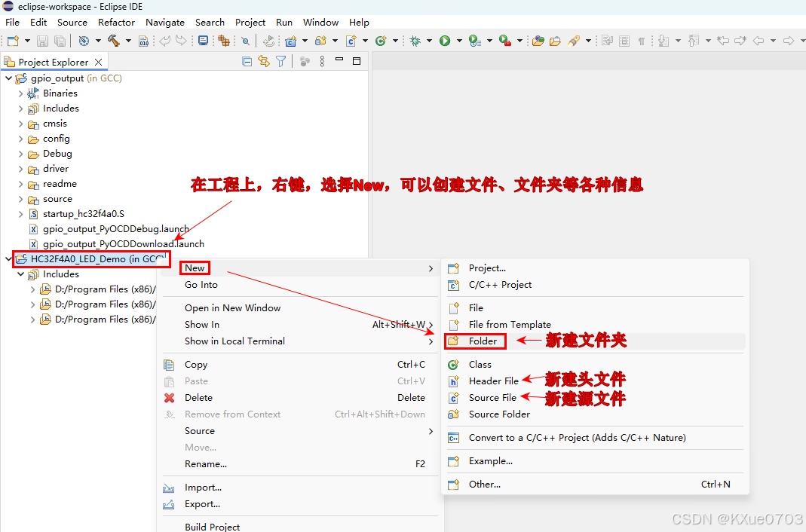Viewport: 806px width, 532px height.
Task: Click the Run with toolbox External Tools icon
Action: (x=505, y=41)
